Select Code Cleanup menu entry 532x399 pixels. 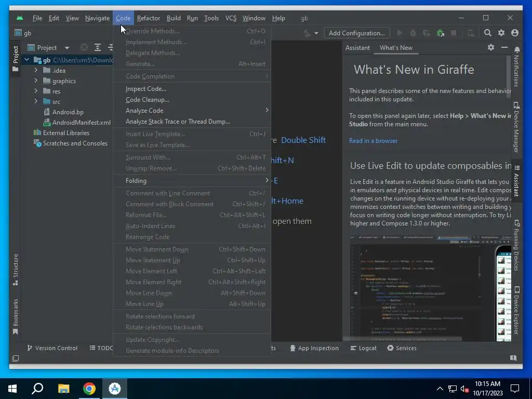point(192,100)
